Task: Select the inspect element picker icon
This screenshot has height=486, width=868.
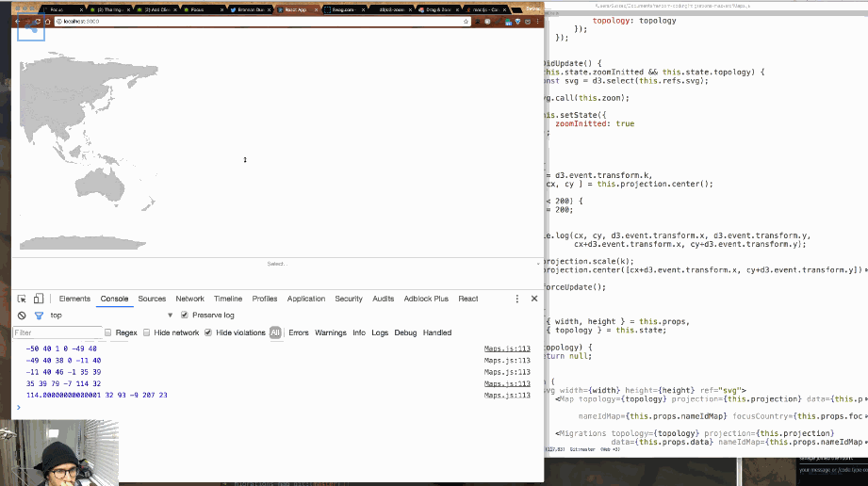Action: pos(22,299)
